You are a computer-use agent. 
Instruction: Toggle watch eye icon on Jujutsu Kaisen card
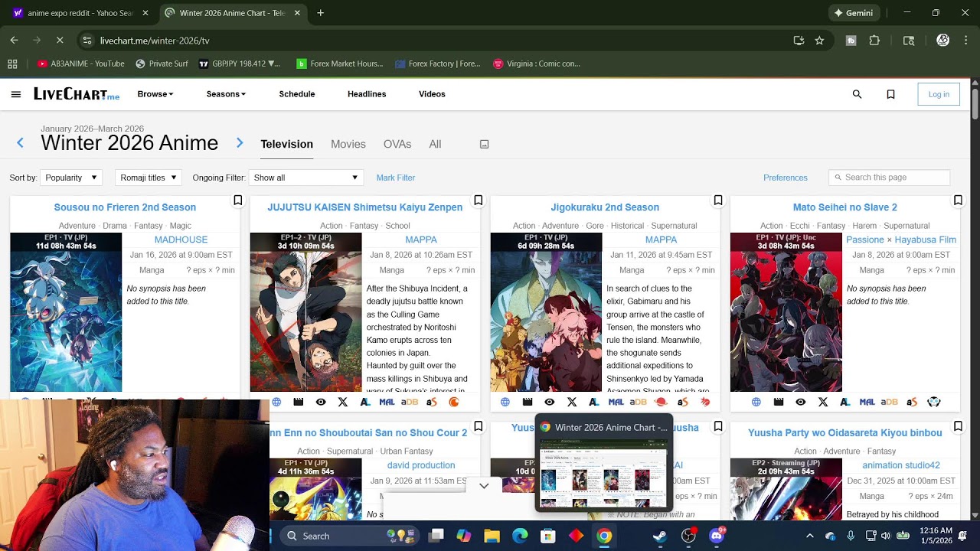[321, 402]
